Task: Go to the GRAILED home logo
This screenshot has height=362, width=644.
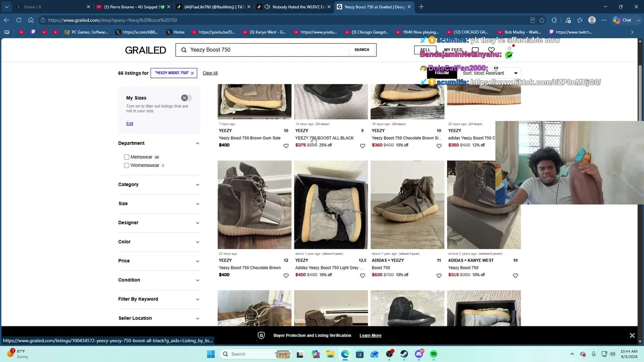Action: tap(145, 50)
